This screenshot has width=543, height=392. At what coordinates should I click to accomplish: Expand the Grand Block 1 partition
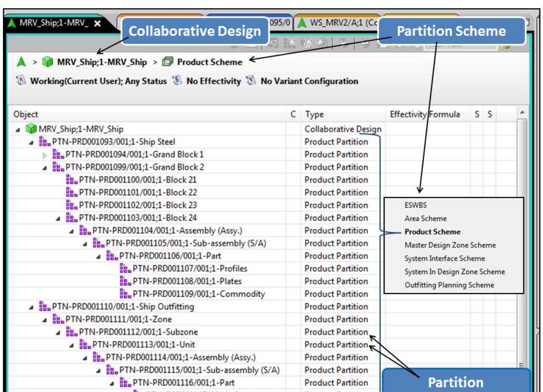tap(45, 155)
